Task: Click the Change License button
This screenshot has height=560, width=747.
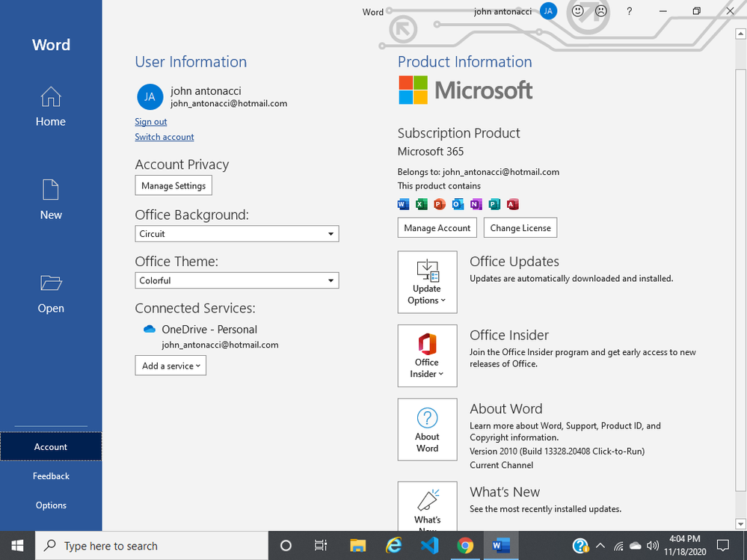Action: click(520, 227)
